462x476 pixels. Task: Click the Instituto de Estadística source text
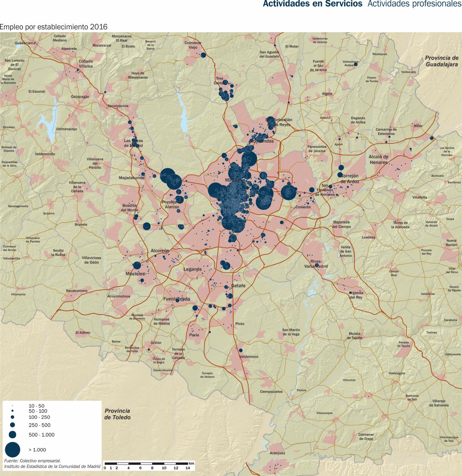[x=52, y=466]
